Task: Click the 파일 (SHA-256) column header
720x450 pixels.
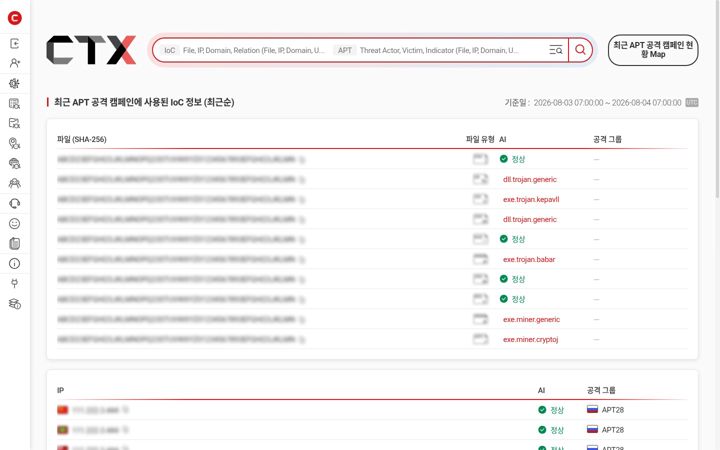Action: point(82,139)
